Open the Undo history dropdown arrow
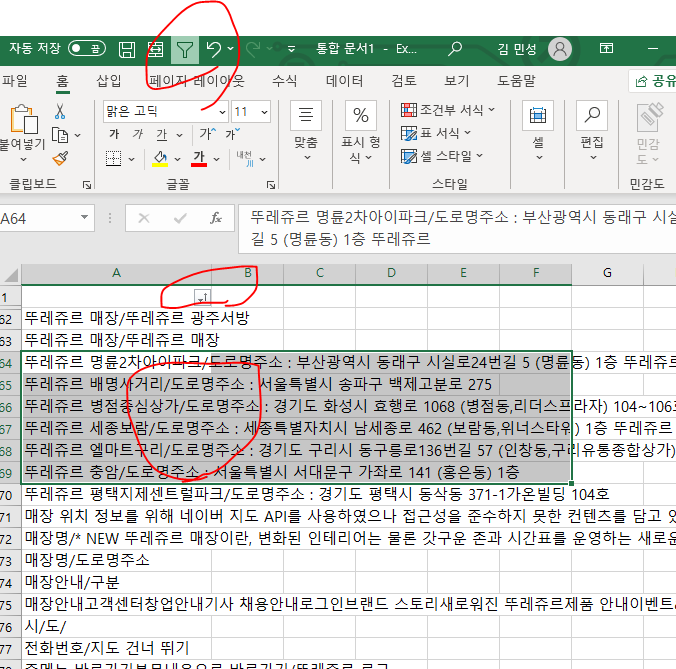This screenshot has height=669, width=676. tap(231, 48)
